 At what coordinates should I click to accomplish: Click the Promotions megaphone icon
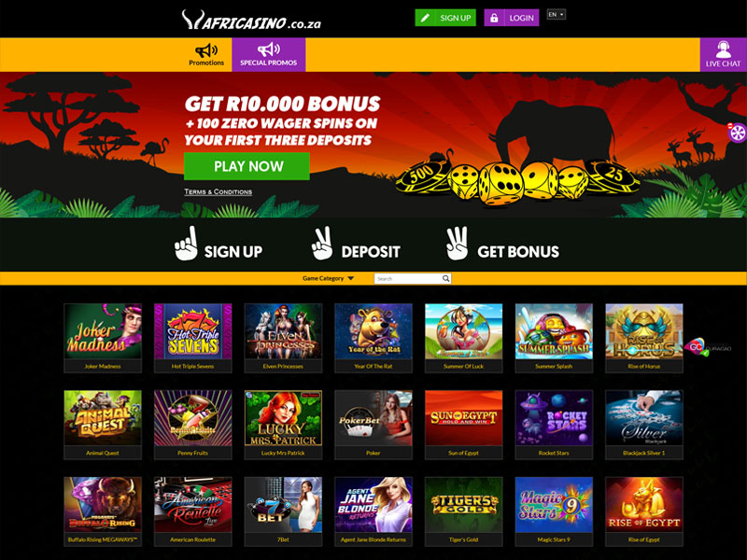206,50
